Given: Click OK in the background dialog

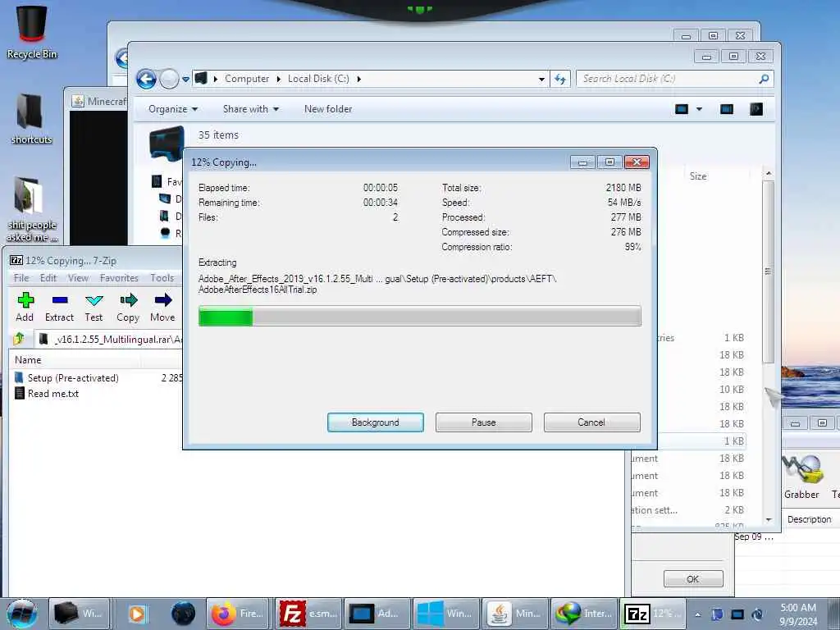Looking at the screenshot, I should click(x=692, y=579).
